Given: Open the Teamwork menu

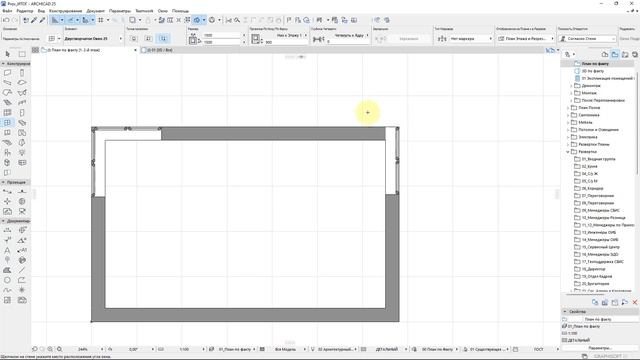Looking at the screenshot, I should [x=144, y=11].
